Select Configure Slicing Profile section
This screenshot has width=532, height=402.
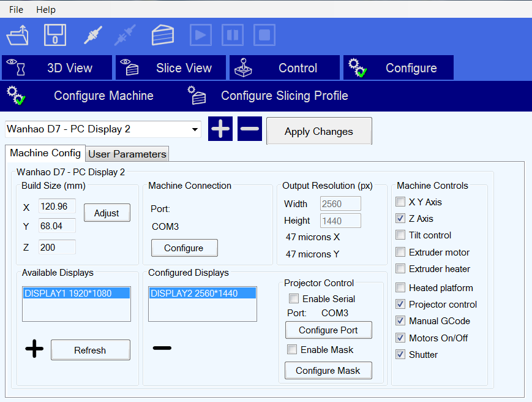click(x=268, y=96)
